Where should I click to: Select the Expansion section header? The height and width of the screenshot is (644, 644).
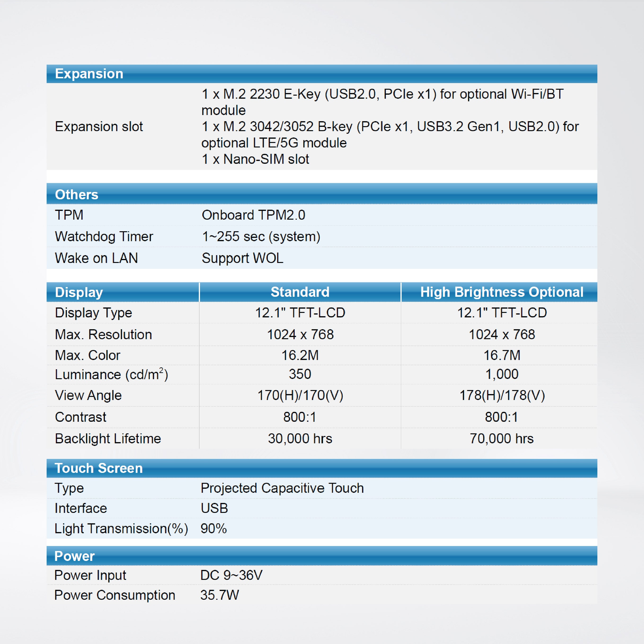[x=89, y=74]
